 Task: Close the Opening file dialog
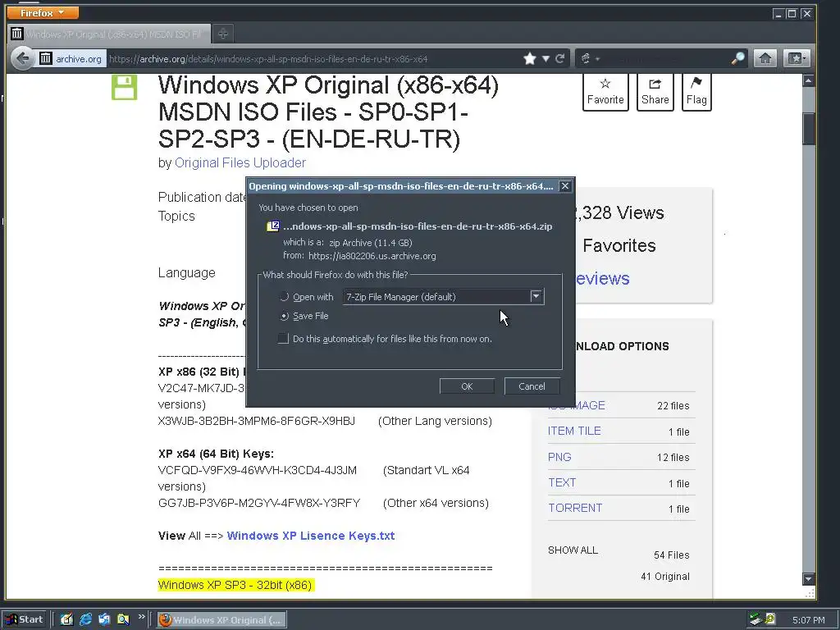(564, 186)
